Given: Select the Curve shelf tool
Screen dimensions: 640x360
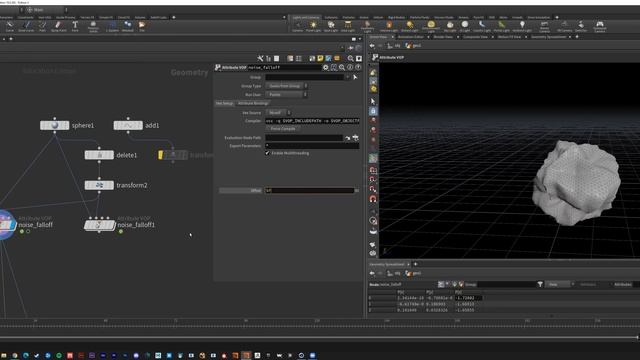Looking at the screenshot, I should (x=9, y=27).
